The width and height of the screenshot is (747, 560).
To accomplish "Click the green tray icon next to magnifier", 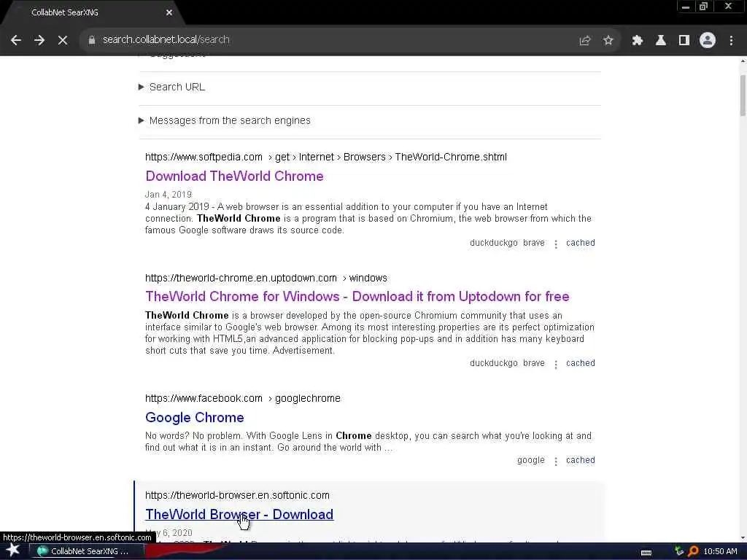I will pos(679,551).
